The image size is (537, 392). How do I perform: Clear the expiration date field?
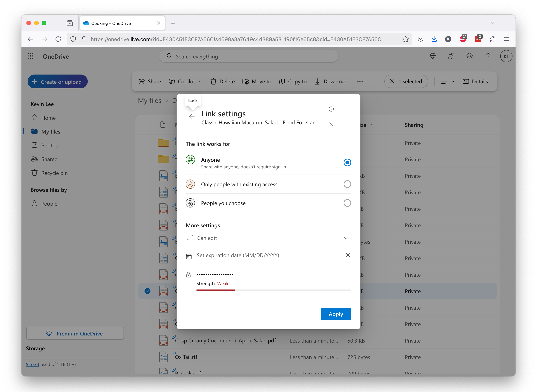coord(348,255)
